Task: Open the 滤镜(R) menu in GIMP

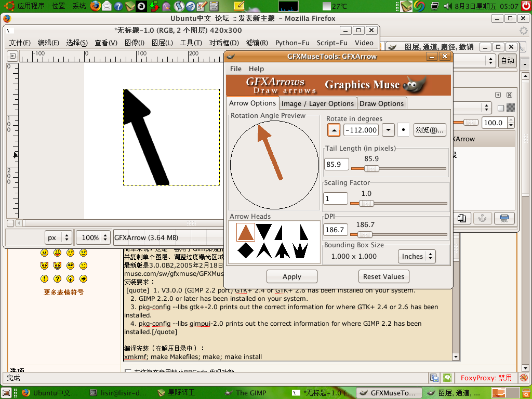Action: coord(257,43)
